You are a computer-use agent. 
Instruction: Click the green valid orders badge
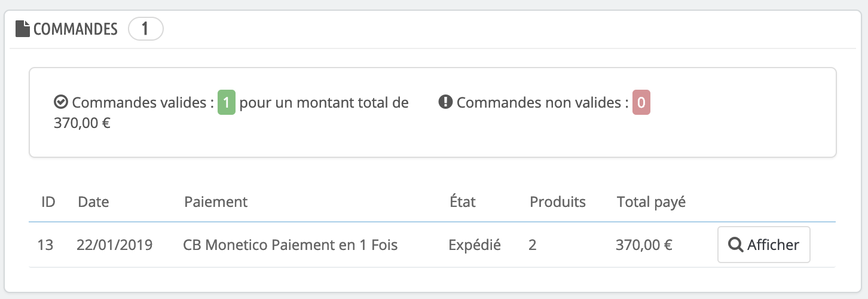coord(227,103)
